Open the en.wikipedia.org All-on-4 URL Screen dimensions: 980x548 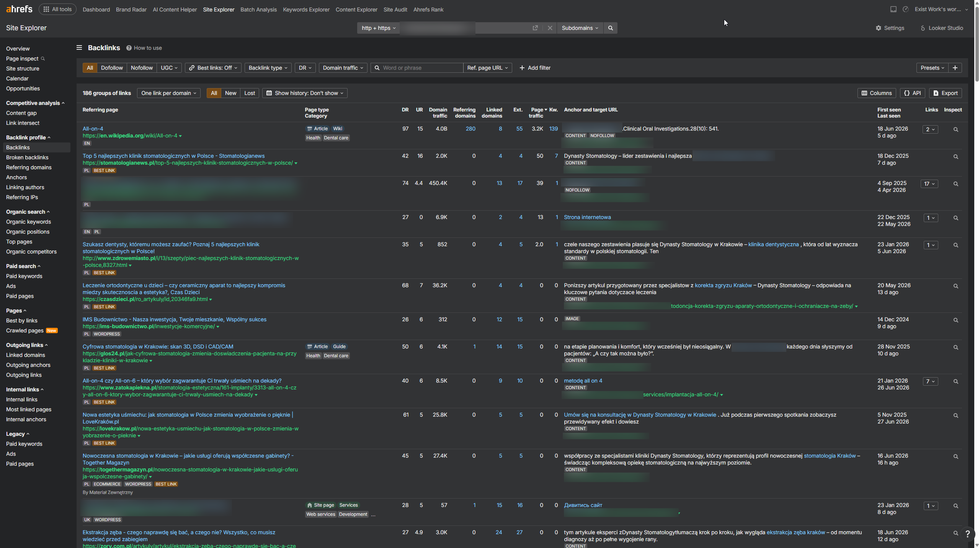point(130,136)
